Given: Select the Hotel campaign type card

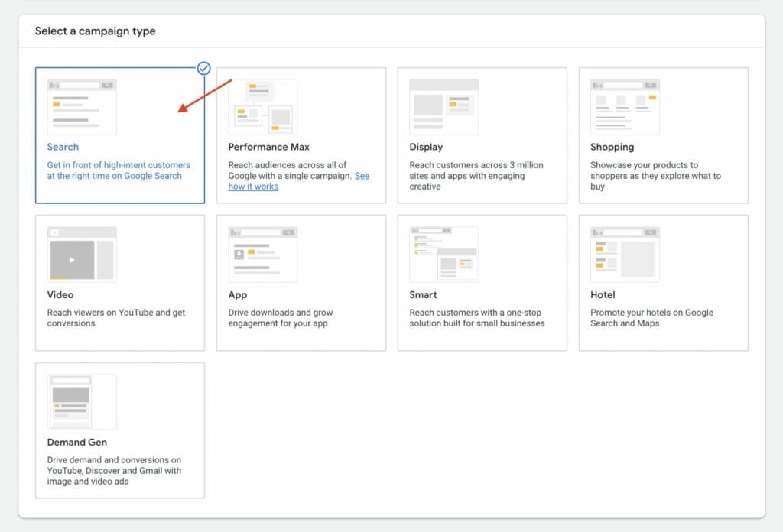Looking at the screenshot, I should tap(663, 283).
